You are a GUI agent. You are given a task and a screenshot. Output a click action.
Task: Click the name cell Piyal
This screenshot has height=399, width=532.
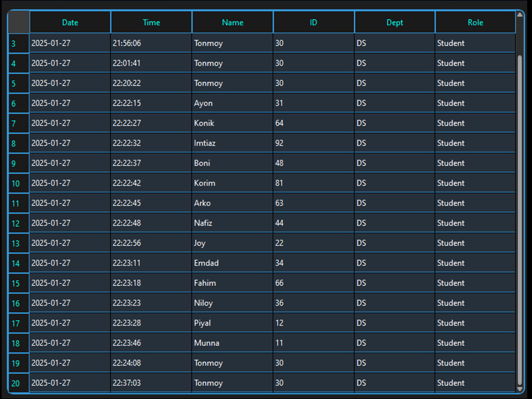pos(232,323)
